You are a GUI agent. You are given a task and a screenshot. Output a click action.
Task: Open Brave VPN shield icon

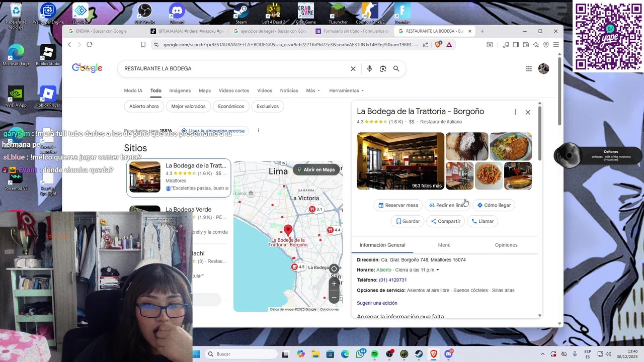pos(546,45)
